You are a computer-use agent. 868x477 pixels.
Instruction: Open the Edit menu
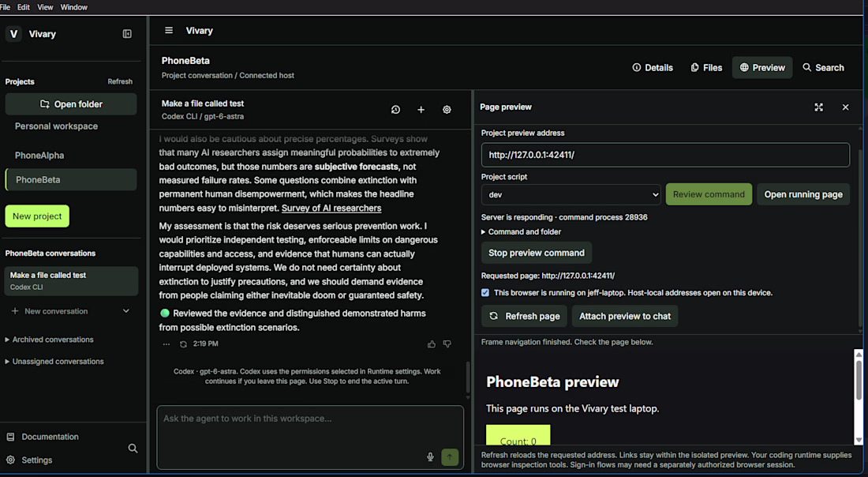(x=23, y=7)
